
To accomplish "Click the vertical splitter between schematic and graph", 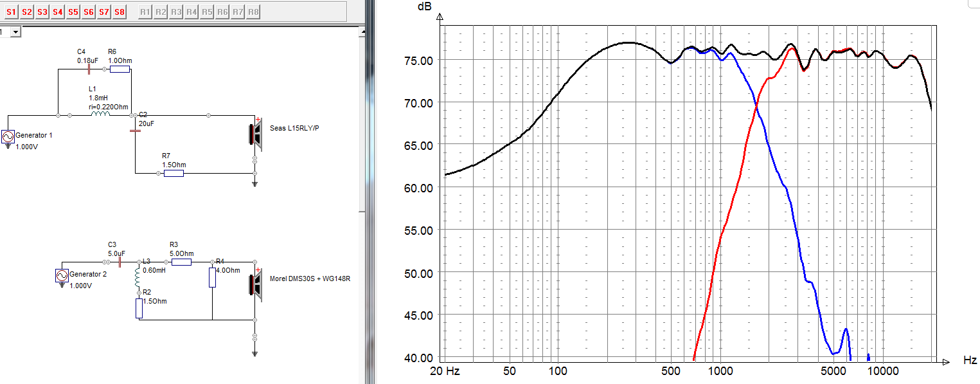I will click(x=370, y=192).
